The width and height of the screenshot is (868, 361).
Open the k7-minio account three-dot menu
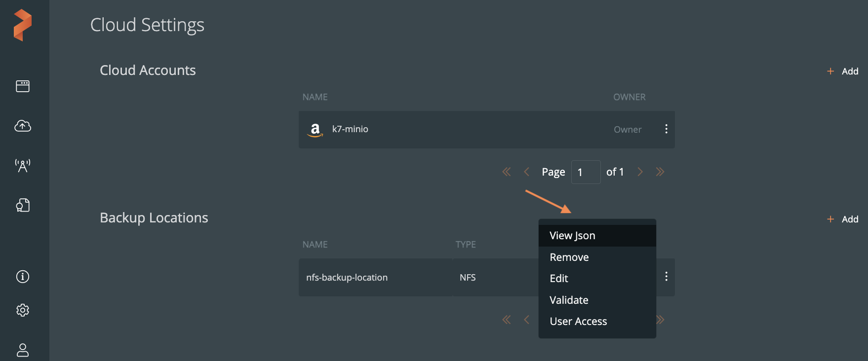click(666, 129)
